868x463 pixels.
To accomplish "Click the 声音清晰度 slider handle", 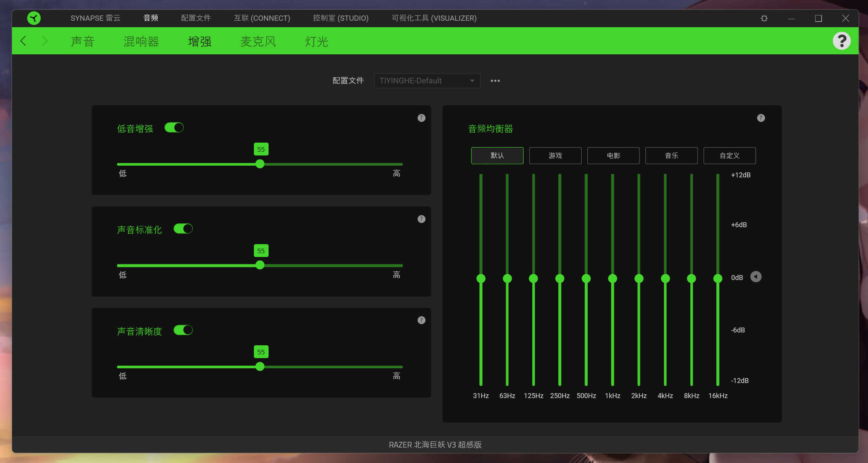I will coord(260,366).
